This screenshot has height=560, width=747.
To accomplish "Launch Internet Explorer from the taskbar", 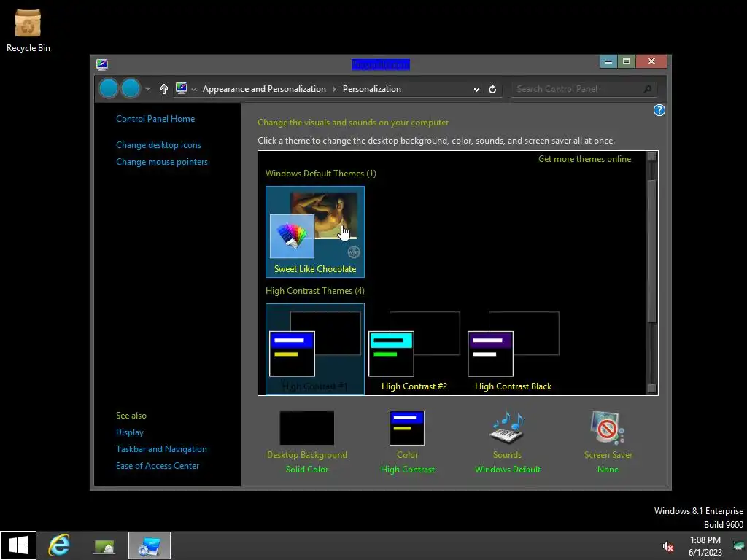I will (59, 545).
